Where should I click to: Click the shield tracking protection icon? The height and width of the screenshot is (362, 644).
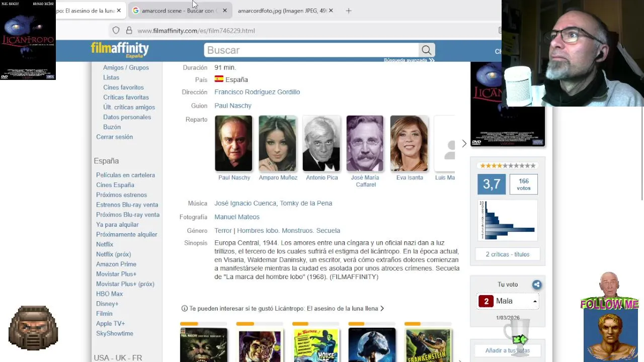(116, 31)
